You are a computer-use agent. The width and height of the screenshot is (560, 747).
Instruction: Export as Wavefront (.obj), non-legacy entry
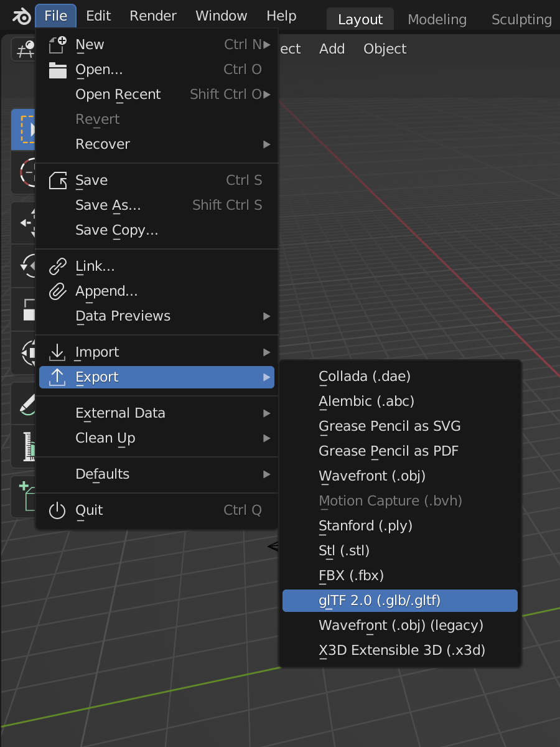pyautogui.click(x=400, y=476)
